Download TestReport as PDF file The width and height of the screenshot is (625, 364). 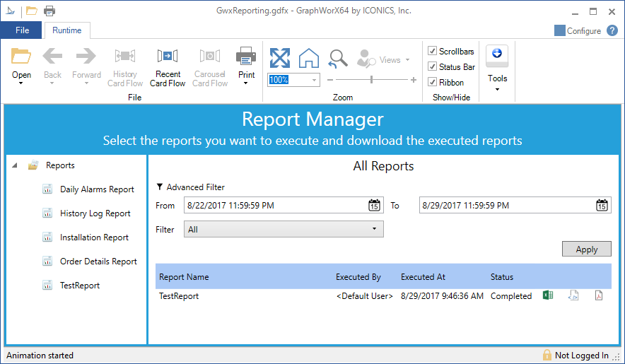pyautogui.click(x=598, y=296)
